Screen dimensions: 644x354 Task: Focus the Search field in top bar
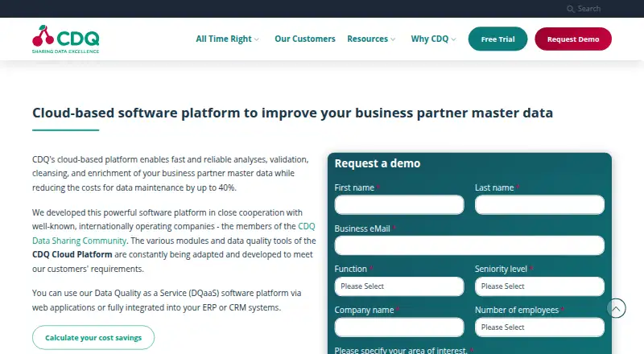point(588,9)
